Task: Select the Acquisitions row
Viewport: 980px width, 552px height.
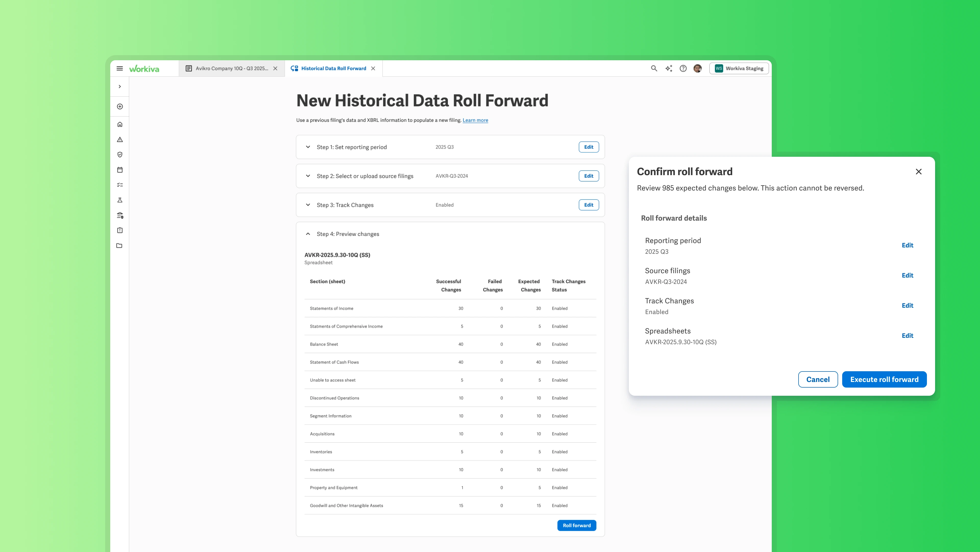Action: (x=450, y=434)
